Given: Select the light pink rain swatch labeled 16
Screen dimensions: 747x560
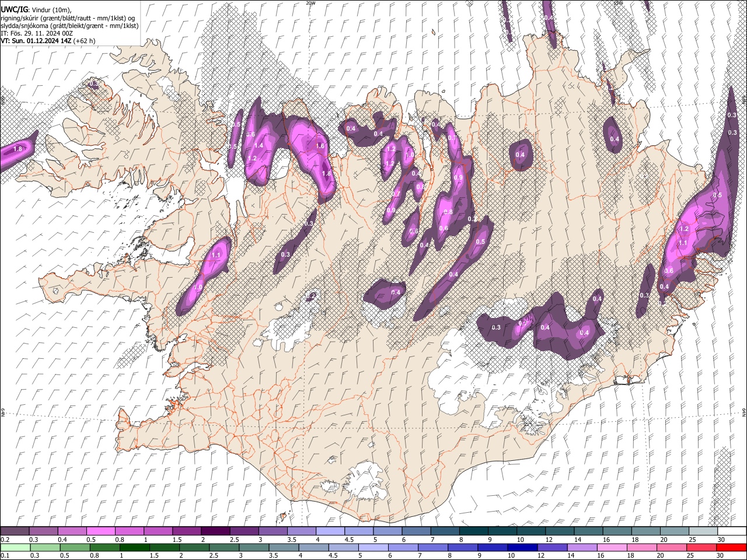Looking at the screenshot, I should [x=612, y=547].
